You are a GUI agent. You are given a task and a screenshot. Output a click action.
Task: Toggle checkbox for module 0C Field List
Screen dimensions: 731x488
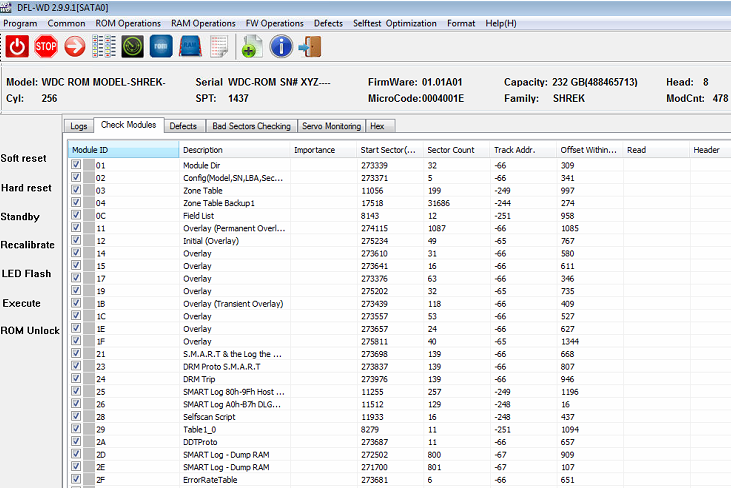coord(76,215)
